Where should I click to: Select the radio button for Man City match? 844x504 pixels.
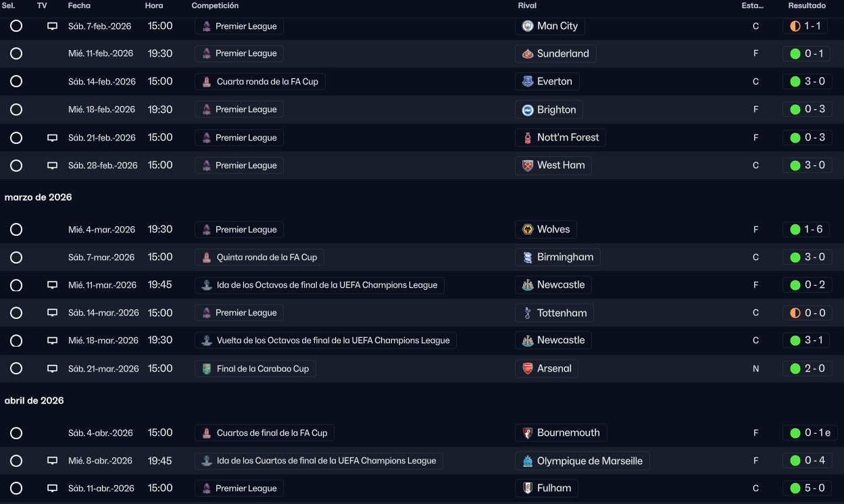16,26
